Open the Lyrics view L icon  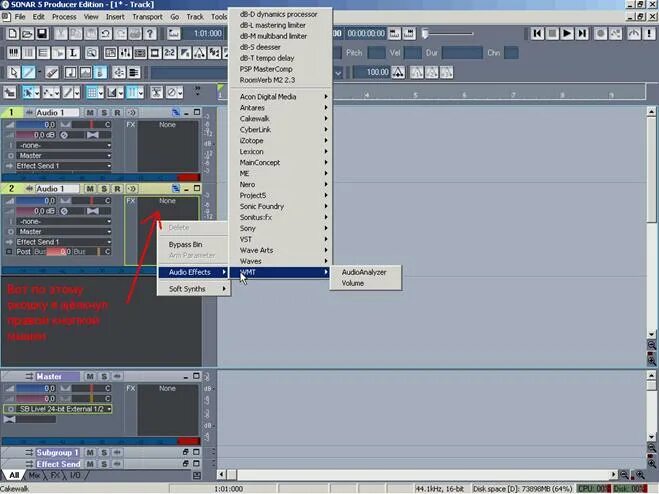pyautogui.click(x=73, y=53)
